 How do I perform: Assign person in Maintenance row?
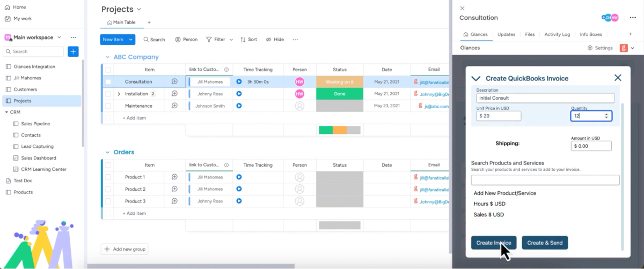299,106
